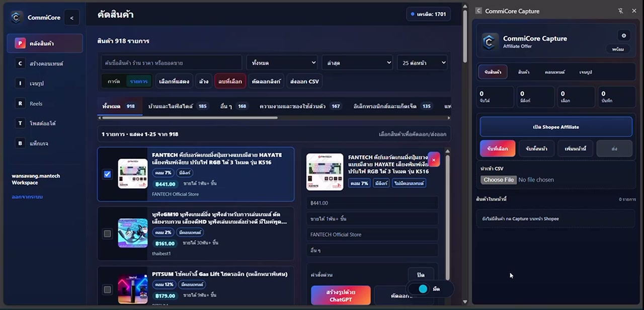Click the เลือกที่แสดง button
644x310 pixels.
point(174,81)
